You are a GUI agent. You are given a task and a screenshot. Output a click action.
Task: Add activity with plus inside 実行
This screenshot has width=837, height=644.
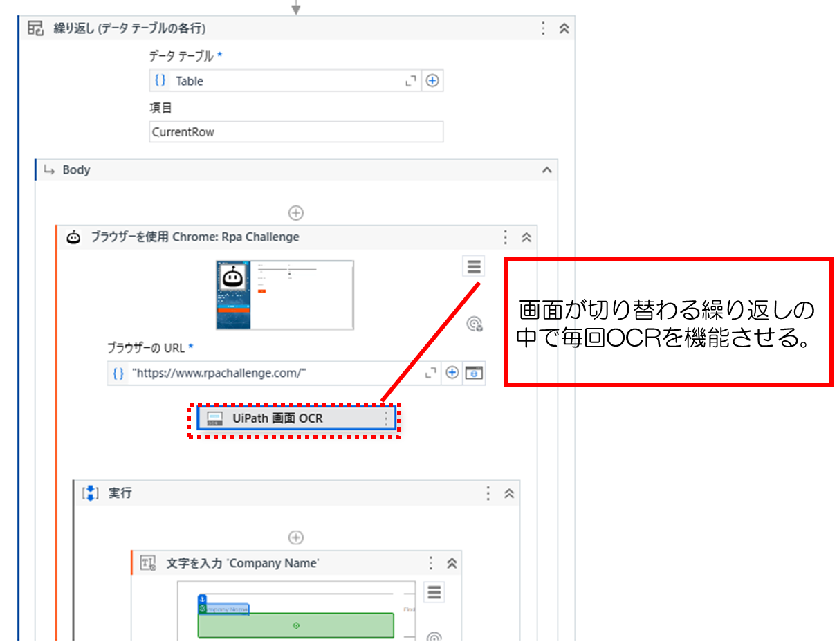(296, 537)
